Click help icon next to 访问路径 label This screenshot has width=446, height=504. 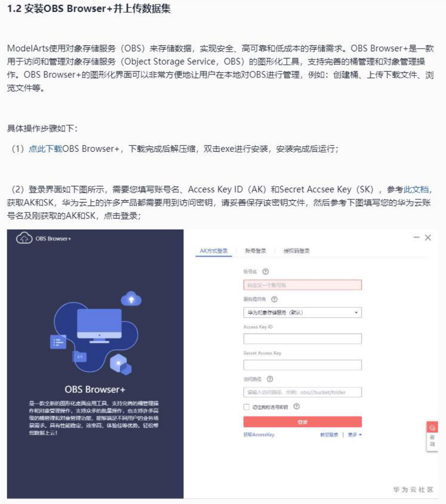pyautogui.click(x=270, y=379)
